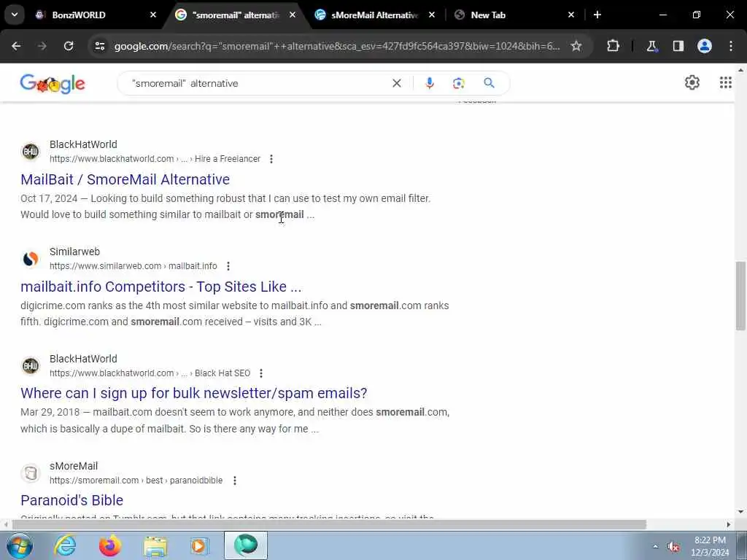
Task: Open a new browser tab with plus button
Action: click(x=597, y=15)
